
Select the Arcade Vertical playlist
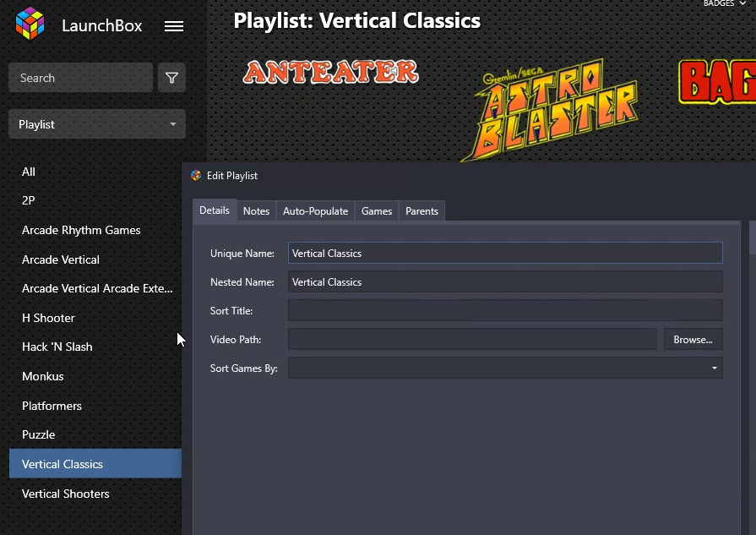[95, 259]
